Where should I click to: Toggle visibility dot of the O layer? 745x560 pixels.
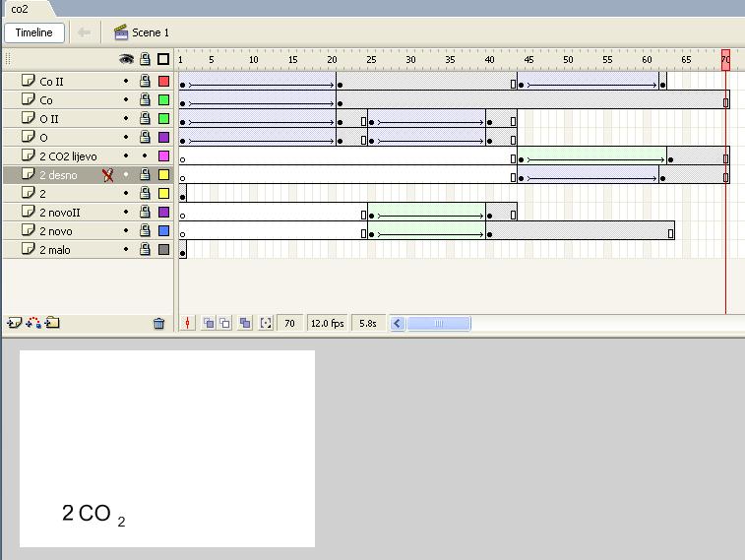coord(126,138)
